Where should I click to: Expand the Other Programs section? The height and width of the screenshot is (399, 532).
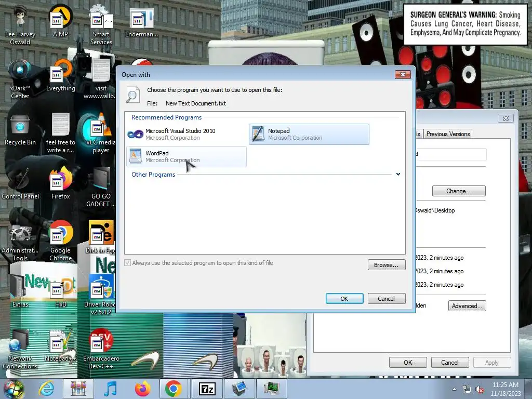click(398, 175)
